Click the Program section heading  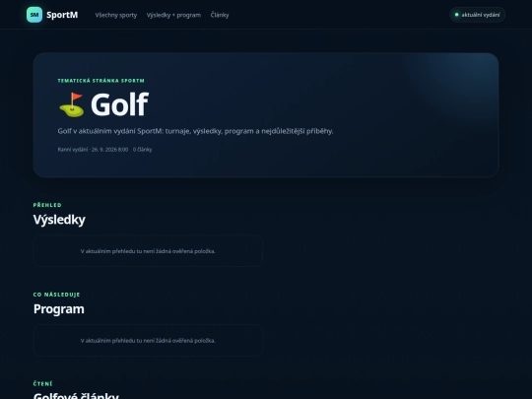point(59,309)
